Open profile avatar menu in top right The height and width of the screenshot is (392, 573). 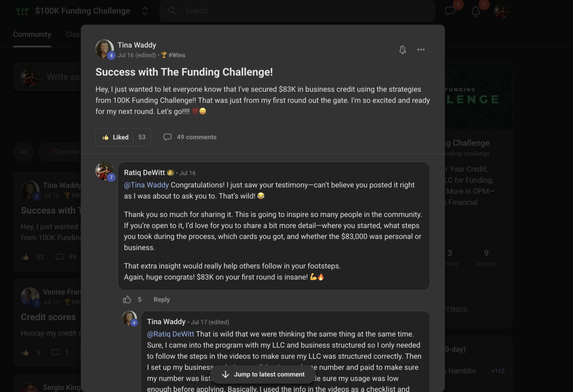pos(501,11)
